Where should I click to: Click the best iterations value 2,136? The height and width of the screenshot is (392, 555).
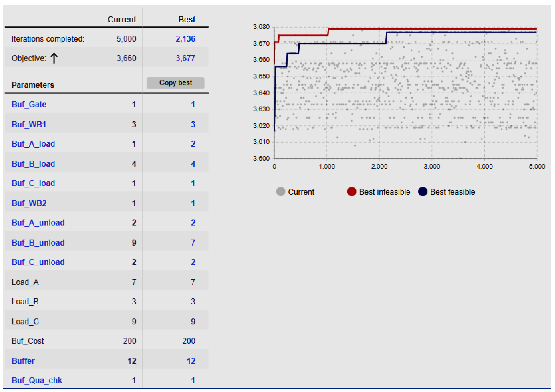[185, 39]
